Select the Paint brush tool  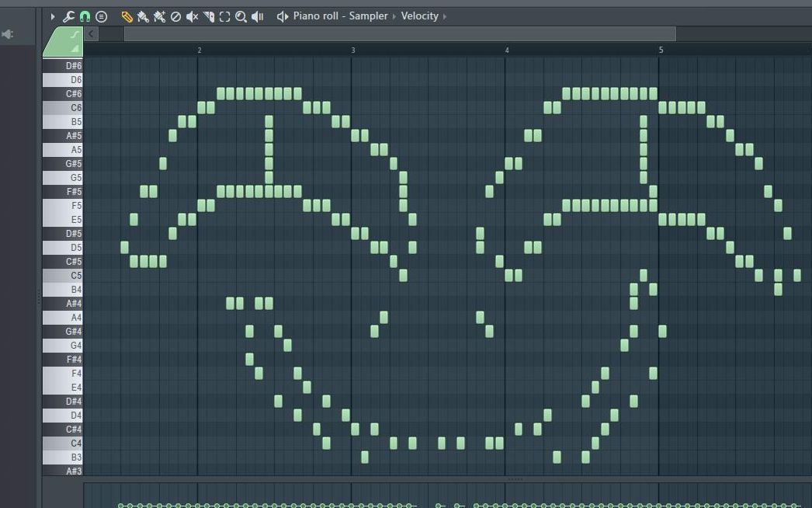143,16
